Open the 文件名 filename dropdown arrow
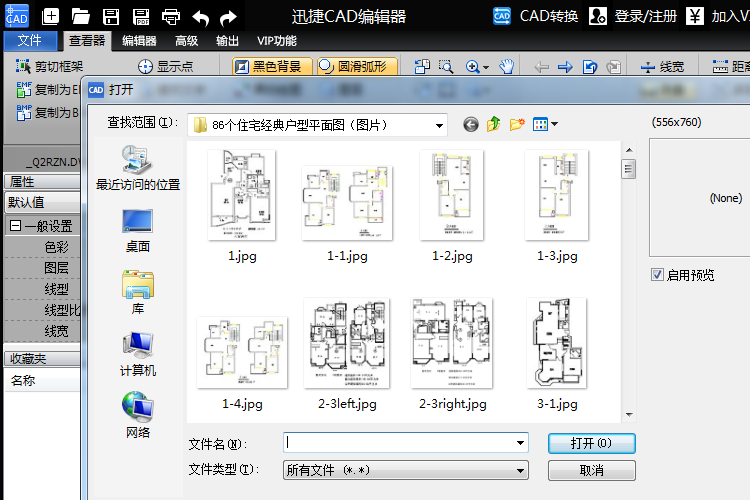This screenshot has width=750, height=500. point(520,443)
